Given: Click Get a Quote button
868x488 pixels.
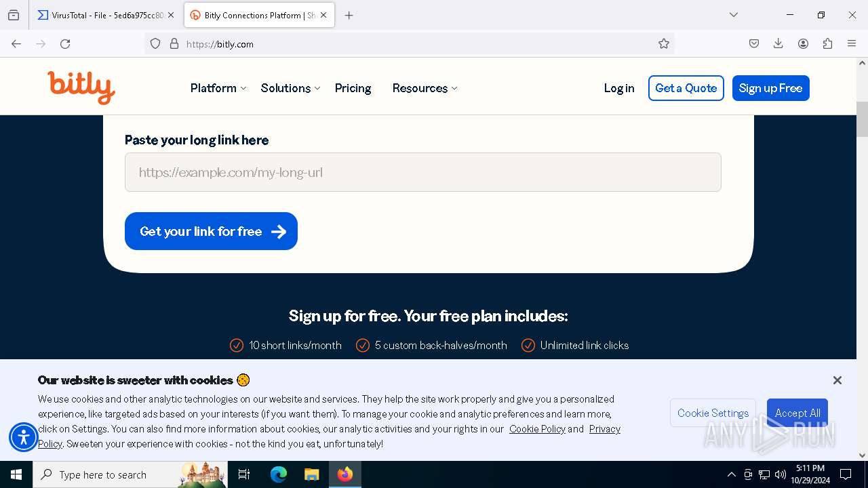Looking at the screenshot, I should pos(686,88).
